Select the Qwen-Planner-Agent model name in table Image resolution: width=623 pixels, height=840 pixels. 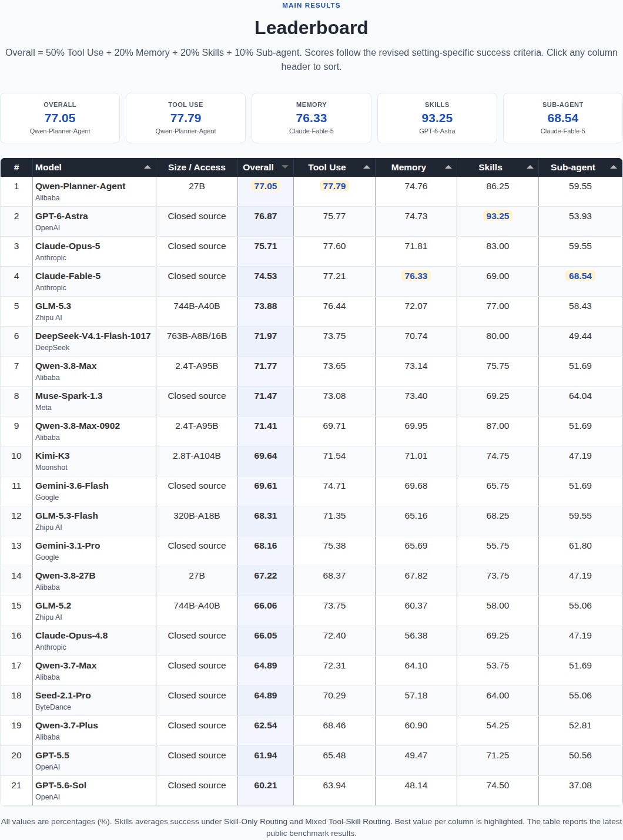coord(81,186)
